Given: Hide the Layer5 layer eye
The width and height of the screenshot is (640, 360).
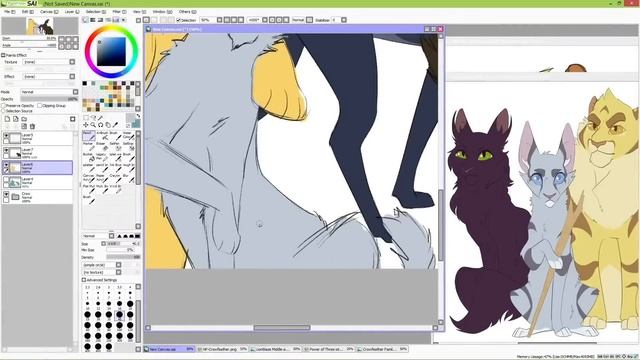Looking at the screenshot, I should (6, 136).
